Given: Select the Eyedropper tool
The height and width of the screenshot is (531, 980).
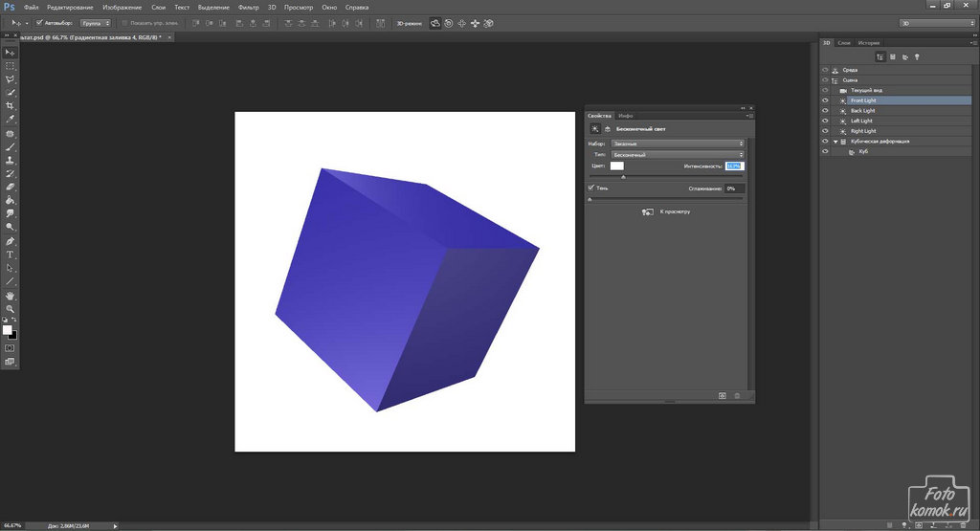Looking at the screenshot, I should [11, 120].
